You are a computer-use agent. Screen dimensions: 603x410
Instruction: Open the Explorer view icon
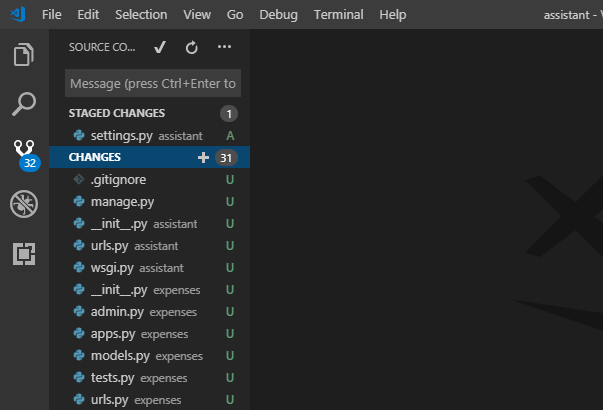[x=24, y=55]
